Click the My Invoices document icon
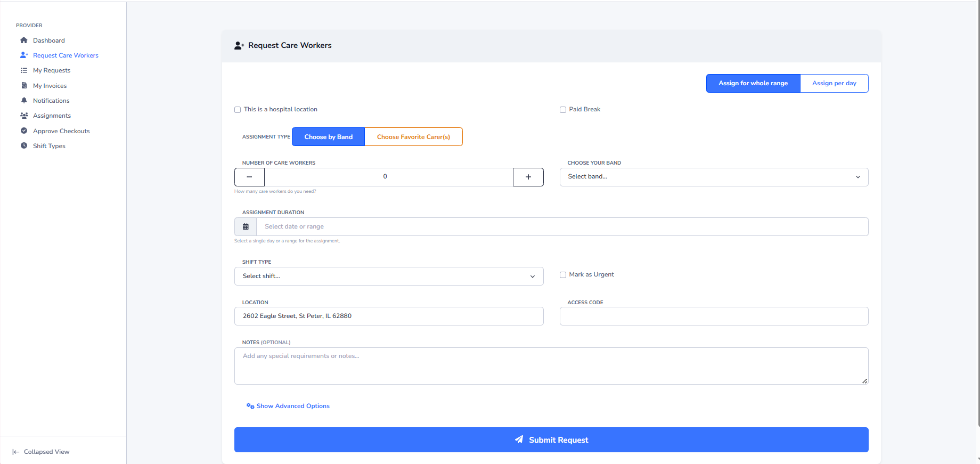 pyautogui.click(x=24, y=86)
